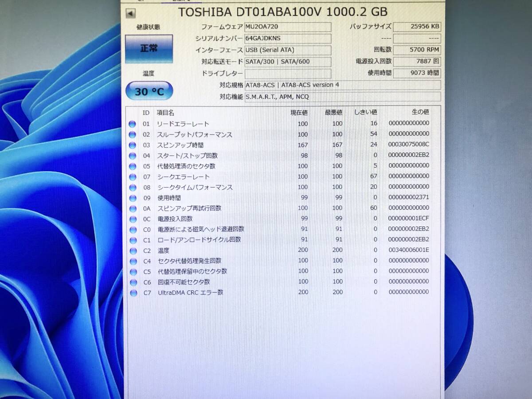Image resolution: width=532 pixels, height=399 pixels.
Task: Click the previous disk arrow button
Action: tap(130, 13)
